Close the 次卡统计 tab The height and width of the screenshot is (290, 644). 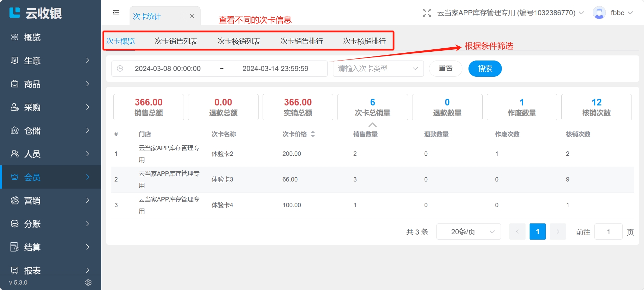[x=192, y=16]
